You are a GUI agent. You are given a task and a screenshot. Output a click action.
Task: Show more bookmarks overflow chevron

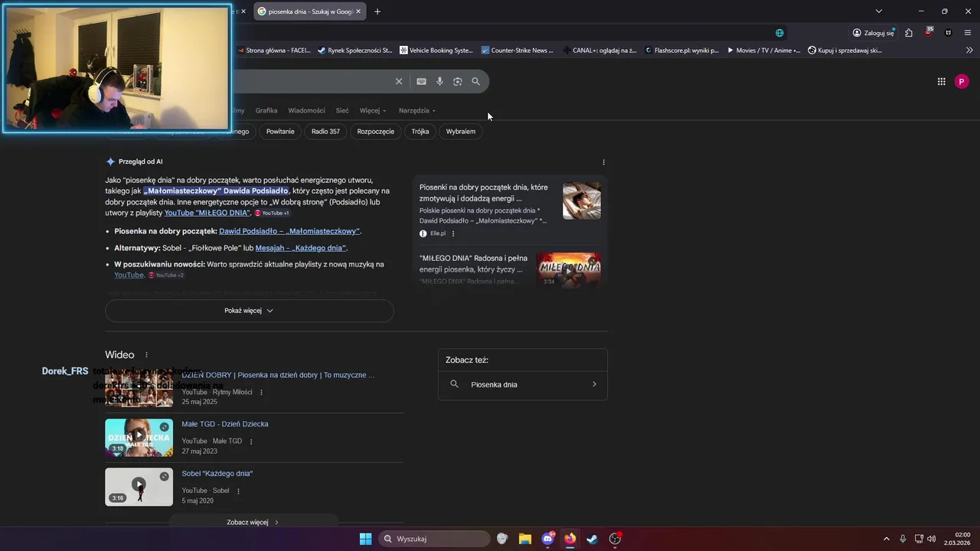tap(969, 51)
